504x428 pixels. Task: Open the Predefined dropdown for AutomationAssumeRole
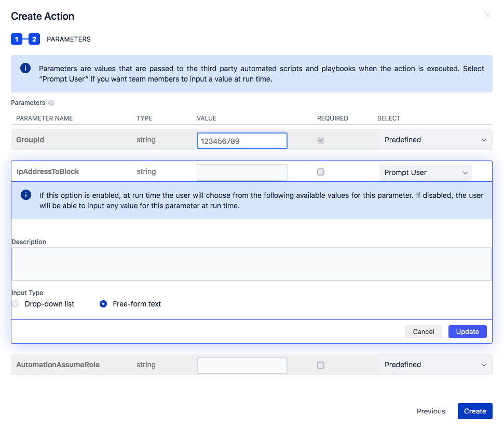[435, 365]
